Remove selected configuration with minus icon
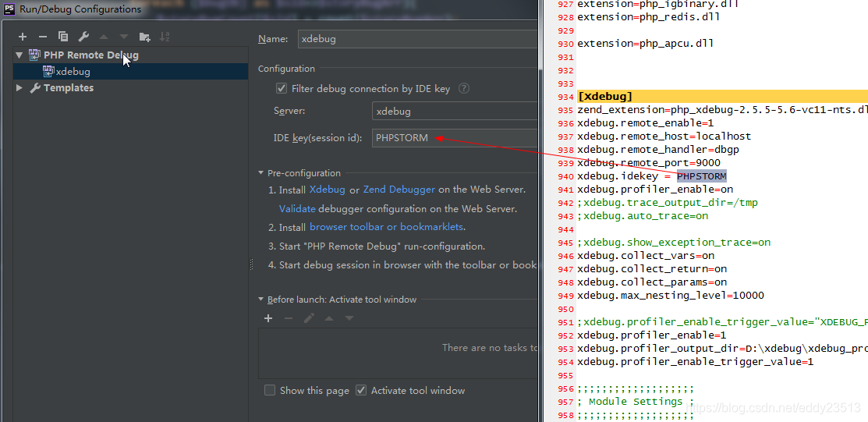The height and width of the screenshot is (422, 868). pos(43,37)
